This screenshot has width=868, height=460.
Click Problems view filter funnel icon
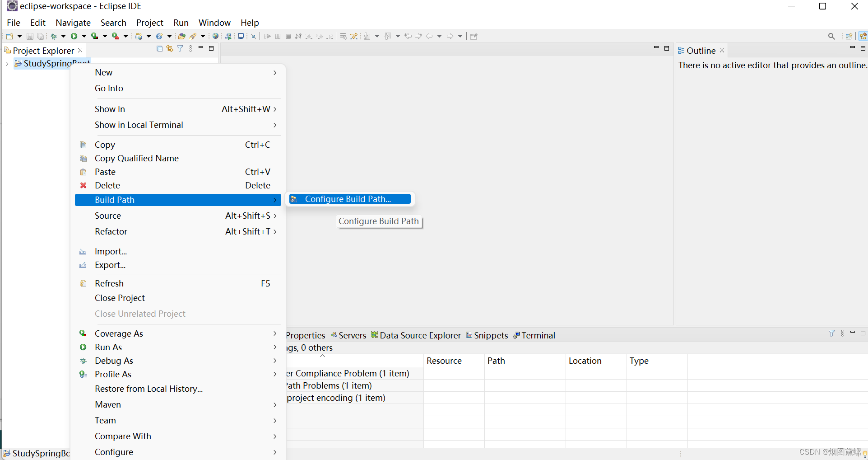click(x=831, y=333)
